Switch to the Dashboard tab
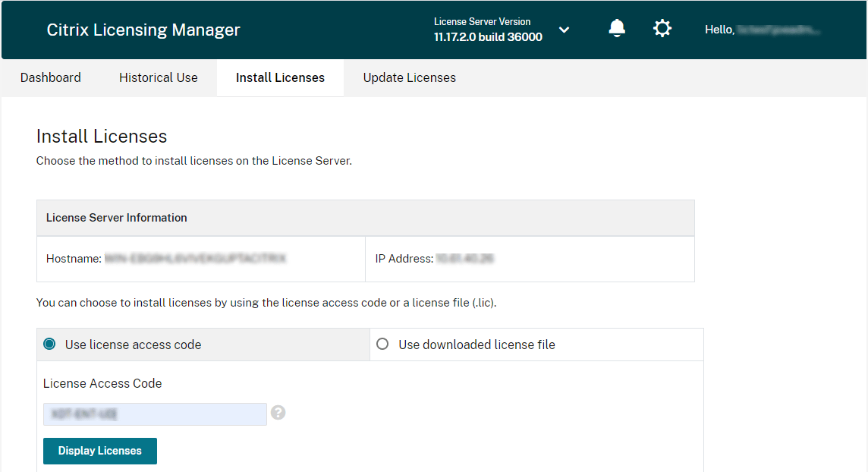The height and width of the screenshot is (472, 868). (x=50, y=77)
